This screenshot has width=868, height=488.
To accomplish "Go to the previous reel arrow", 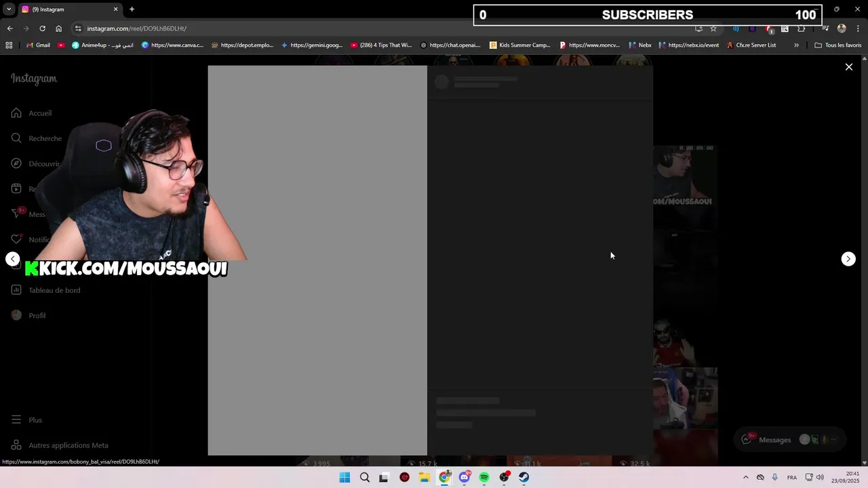I will coord(13,259).
